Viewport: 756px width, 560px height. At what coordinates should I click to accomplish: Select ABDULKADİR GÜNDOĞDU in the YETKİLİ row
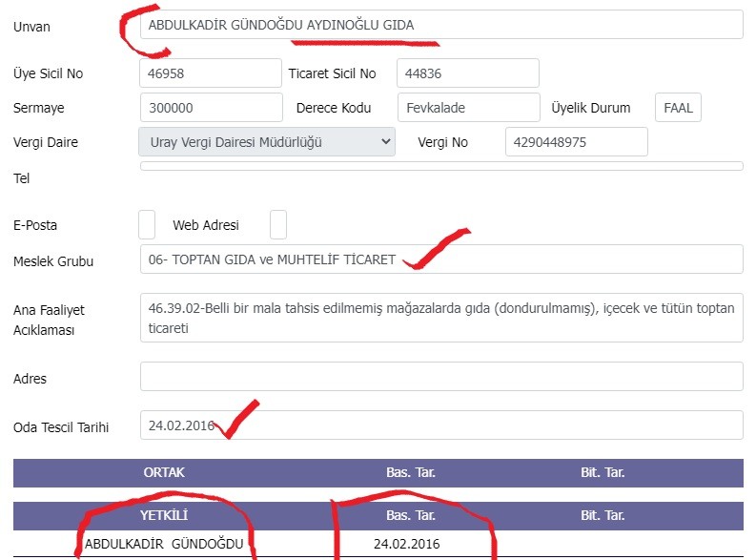164,544
